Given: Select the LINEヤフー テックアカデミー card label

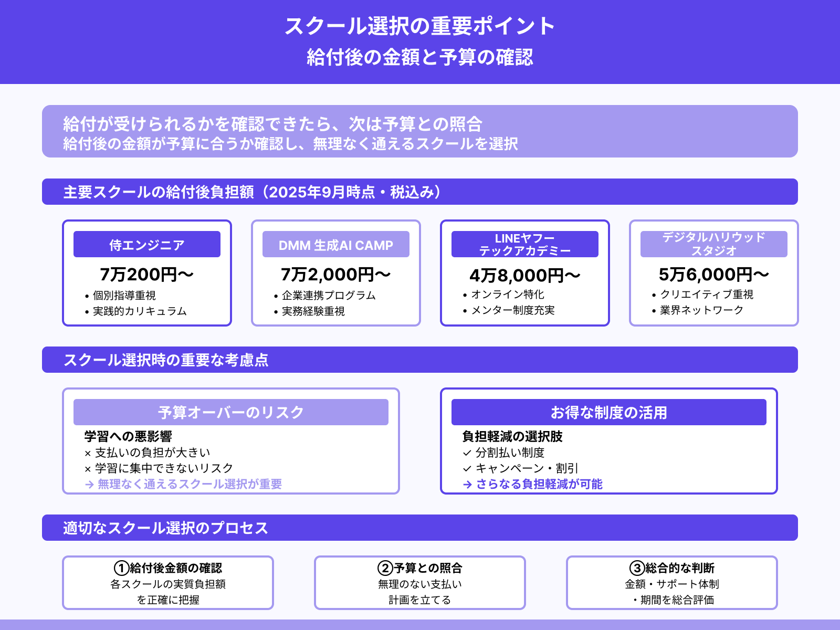Looking at the screenshot, I should 525,245.
